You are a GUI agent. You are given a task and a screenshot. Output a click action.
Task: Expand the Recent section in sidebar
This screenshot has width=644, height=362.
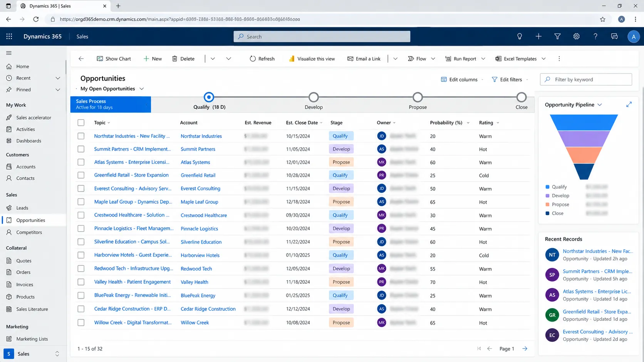58,78
